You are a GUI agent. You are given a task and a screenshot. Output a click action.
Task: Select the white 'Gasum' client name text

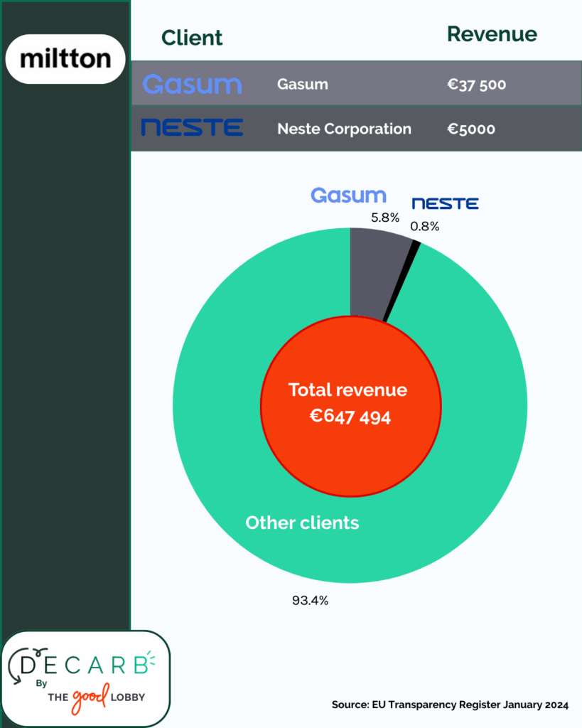click(x=303, y=84)
